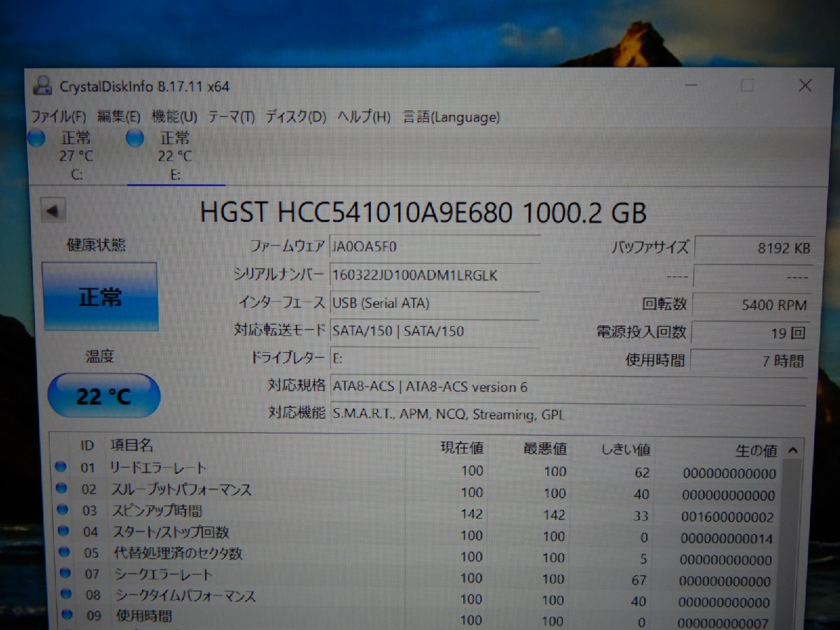
Task: Open the テーマ(T) menu
Action: point(231,117)
